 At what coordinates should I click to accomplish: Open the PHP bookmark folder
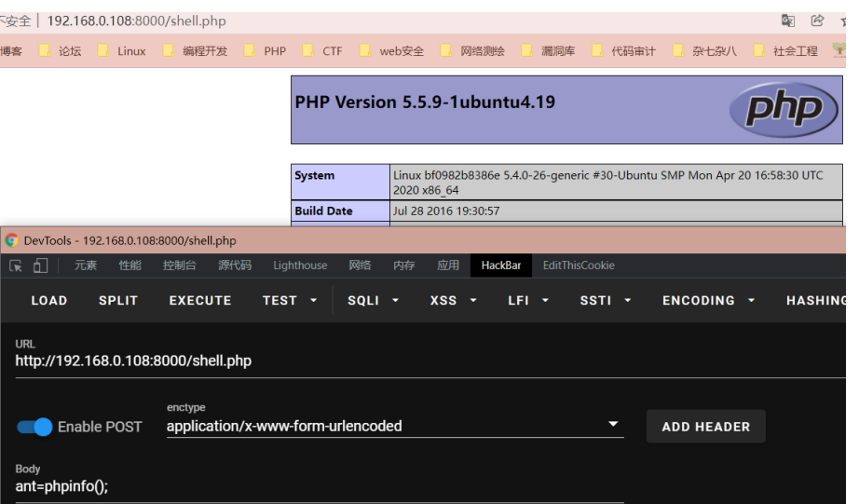(x=266, y=51)
